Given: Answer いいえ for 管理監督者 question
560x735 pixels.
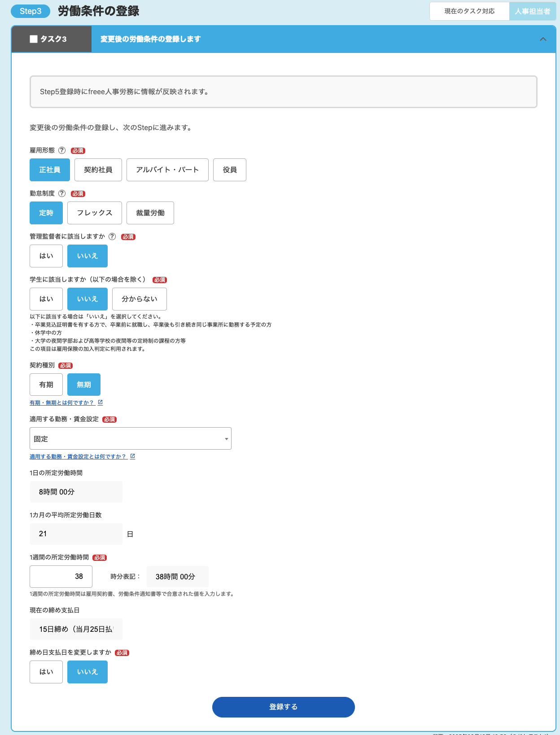Looking at the screenshot, I should [x=87, y=256].
